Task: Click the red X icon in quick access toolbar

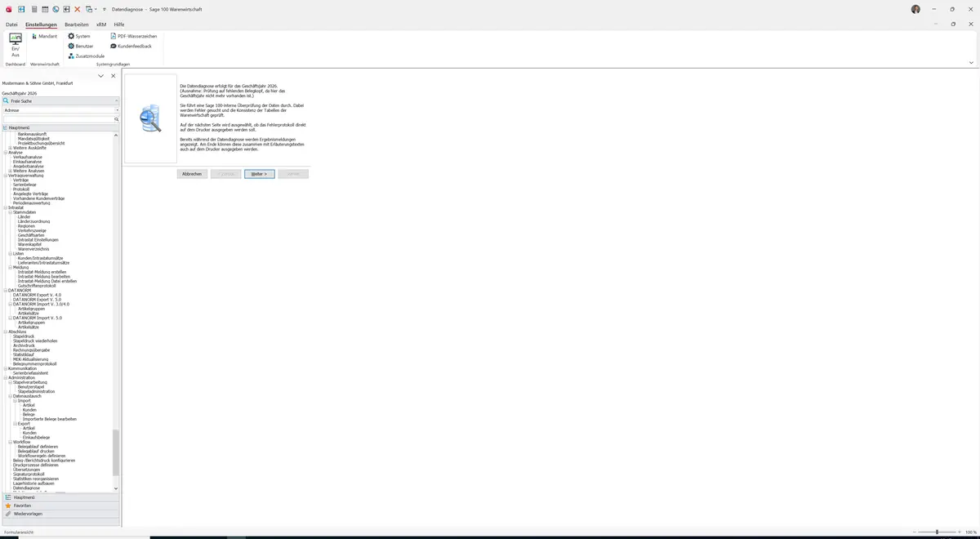Action: [78, 9]
